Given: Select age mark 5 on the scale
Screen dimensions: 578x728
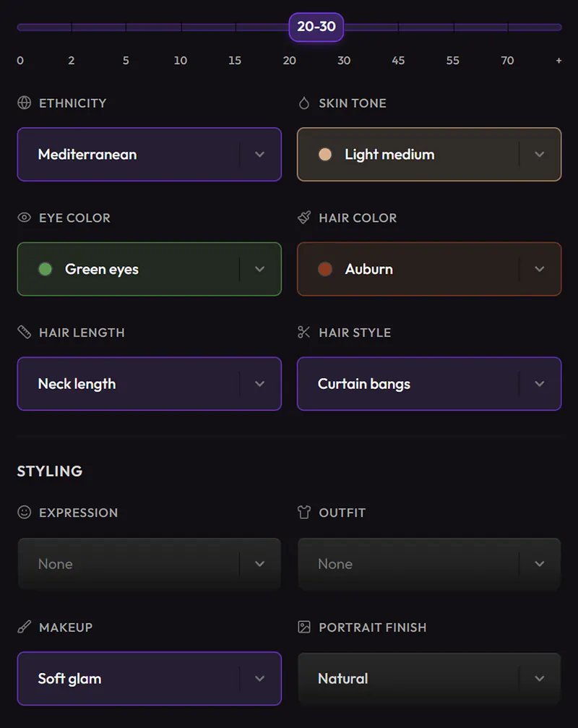Looking at the screenshot, I should point(126,60).
